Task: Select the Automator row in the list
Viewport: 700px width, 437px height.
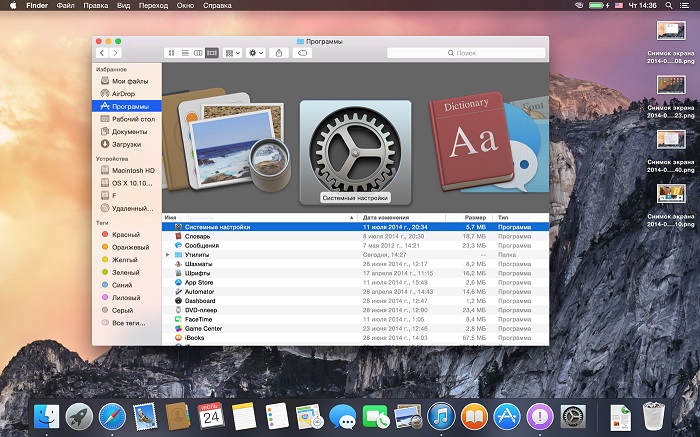Action: [355, 291]
